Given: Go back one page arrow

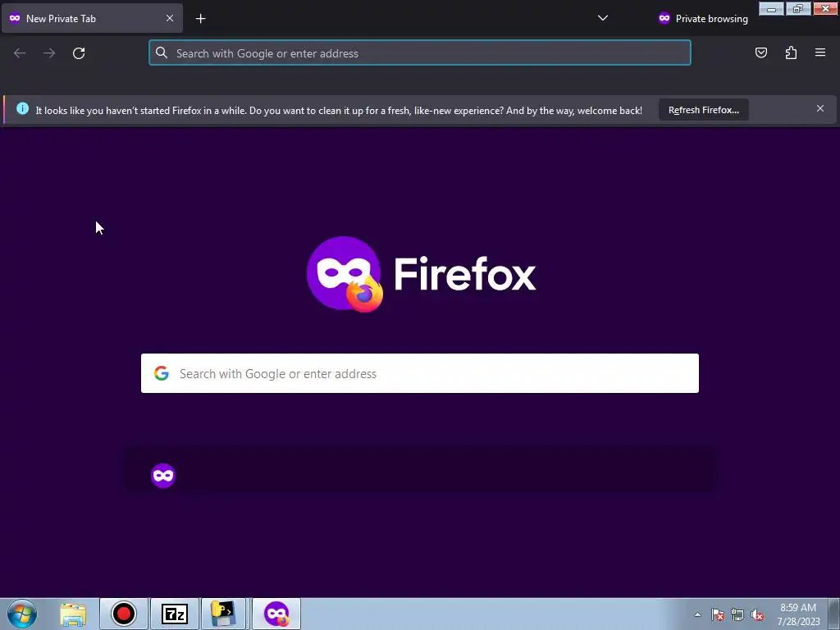Looking at the screenshot, I should (20, 53).
